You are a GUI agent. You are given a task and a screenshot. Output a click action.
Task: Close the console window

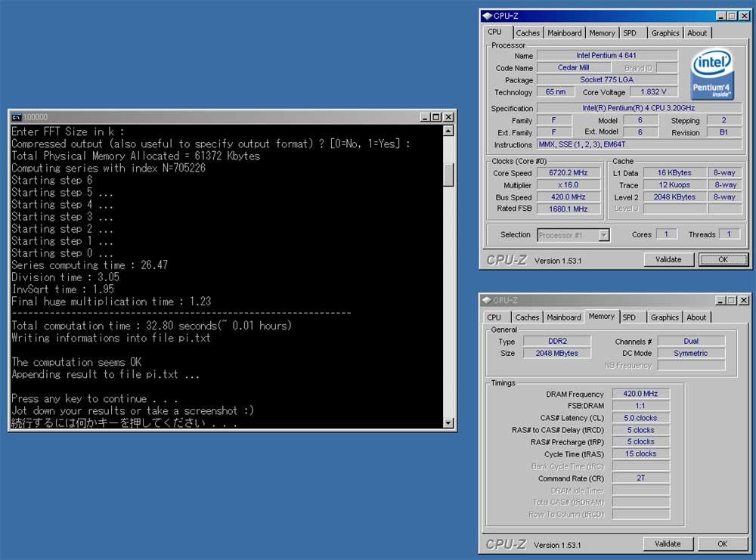[x=448, y=117]
